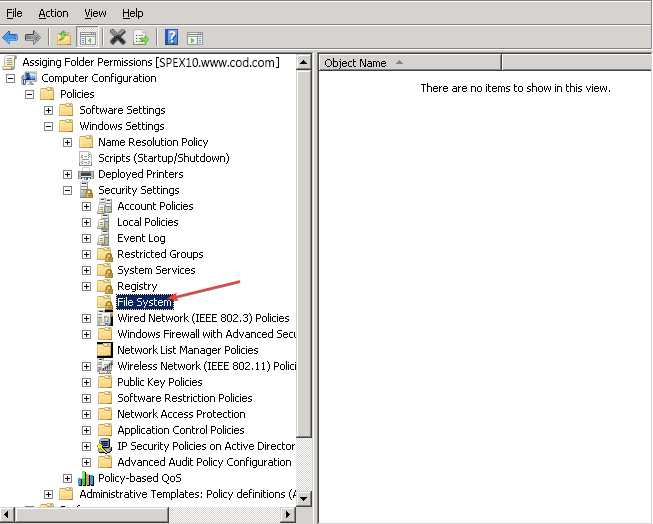Open the Action menu

coord(53,13)
